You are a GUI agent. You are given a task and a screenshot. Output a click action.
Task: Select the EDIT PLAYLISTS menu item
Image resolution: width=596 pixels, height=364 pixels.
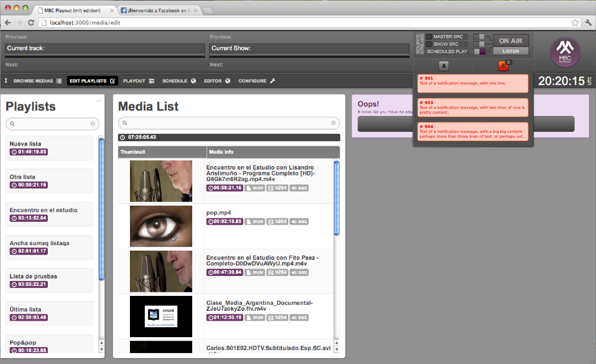point(93,81)
